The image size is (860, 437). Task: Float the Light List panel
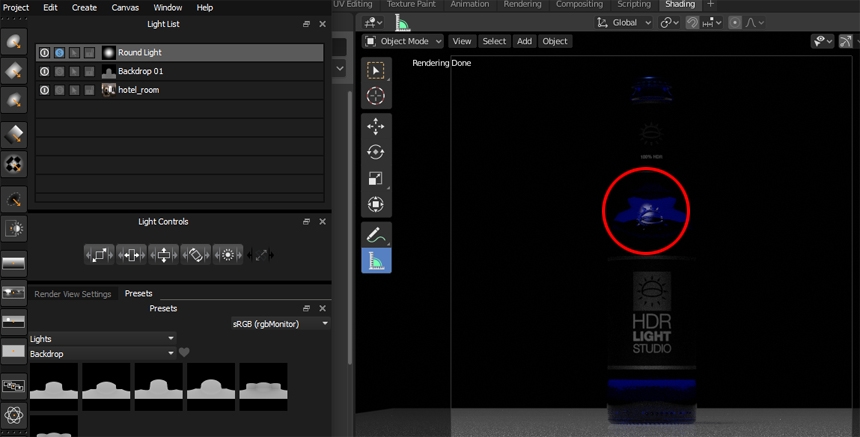pyautogui.click(x=307, y=24)
